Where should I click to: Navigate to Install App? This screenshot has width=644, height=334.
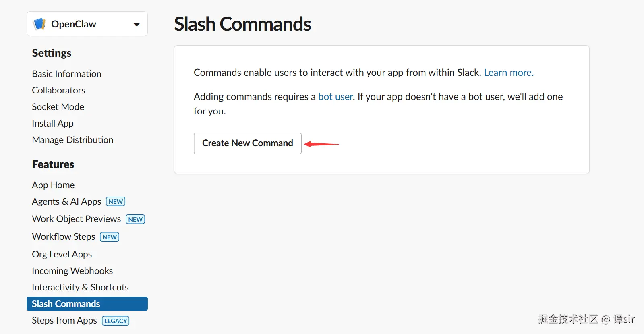click(x=52, y=123)
